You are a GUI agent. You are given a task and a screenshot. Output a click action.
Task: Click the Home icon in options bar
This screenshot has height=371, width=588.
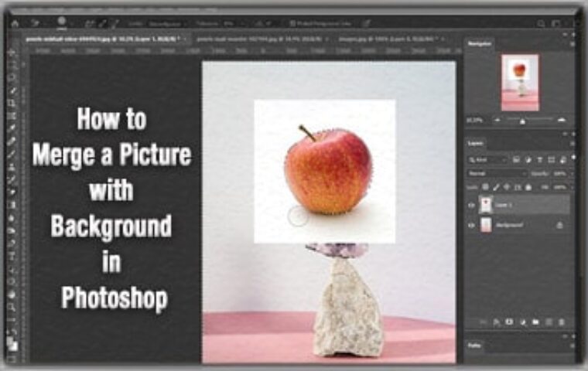(15, 24)
